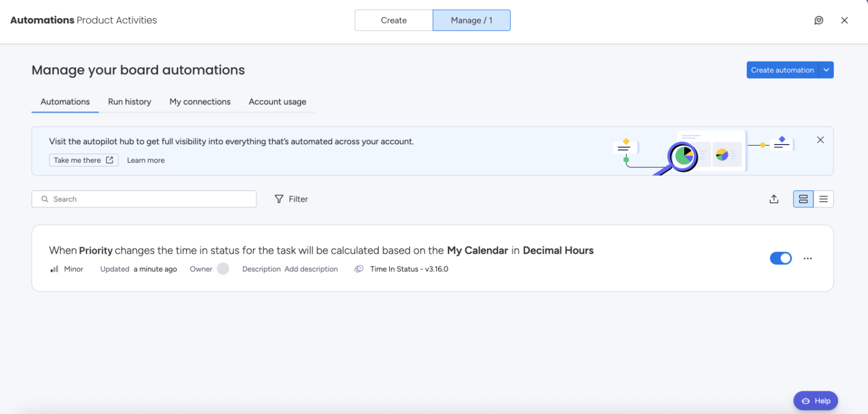
Task: Dismiss the autopilot hub banner
Action: 821,140
